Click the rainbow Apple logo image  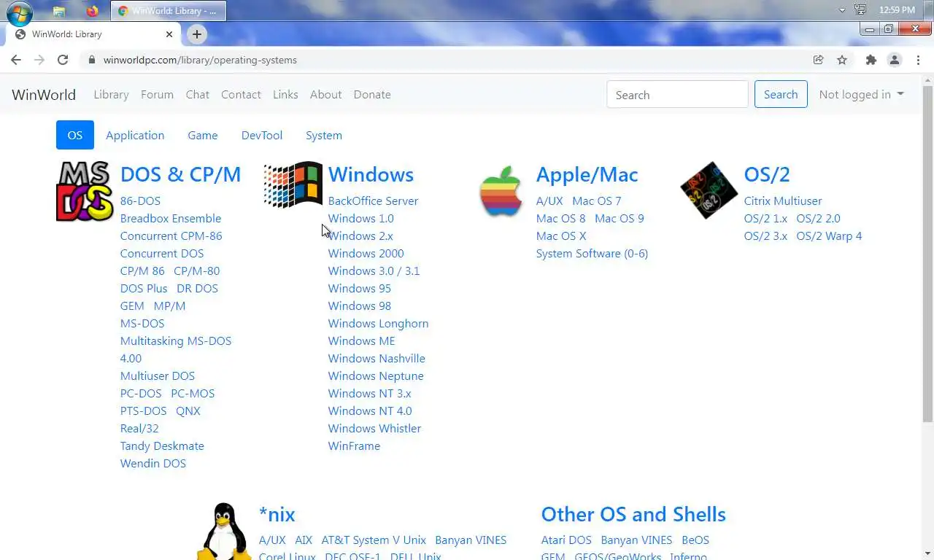click(x=501, y=190)
